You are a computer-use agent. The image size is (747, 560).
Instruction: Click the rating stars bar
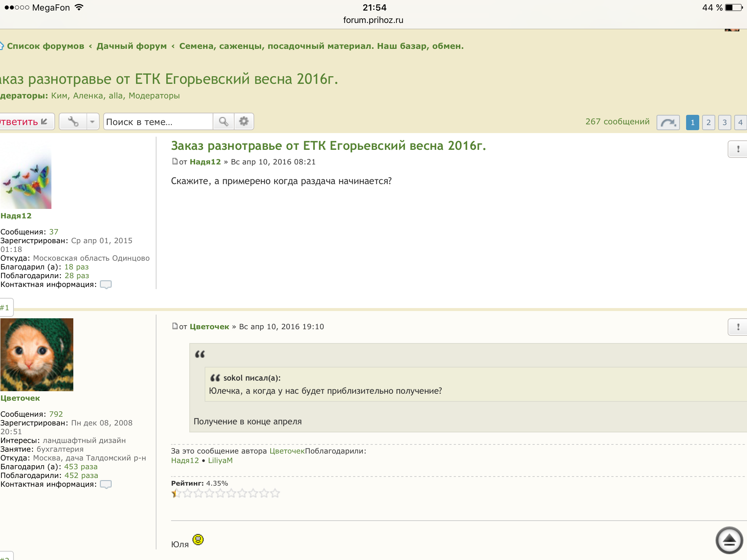pyautogui.click(x=226, y=494)
